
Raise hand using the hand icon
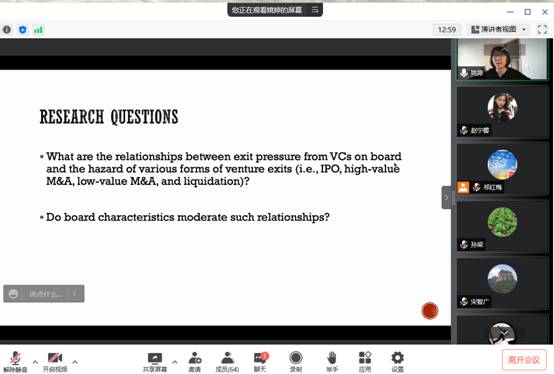(332, 362)
